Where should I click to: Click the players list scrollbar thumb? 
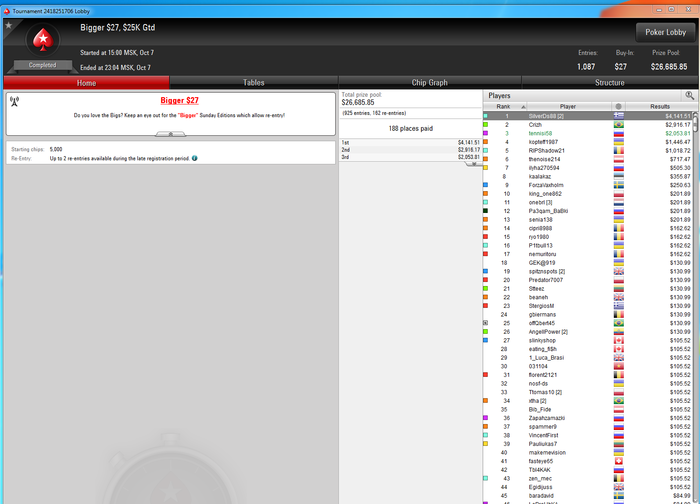click(x=695, y=125)
